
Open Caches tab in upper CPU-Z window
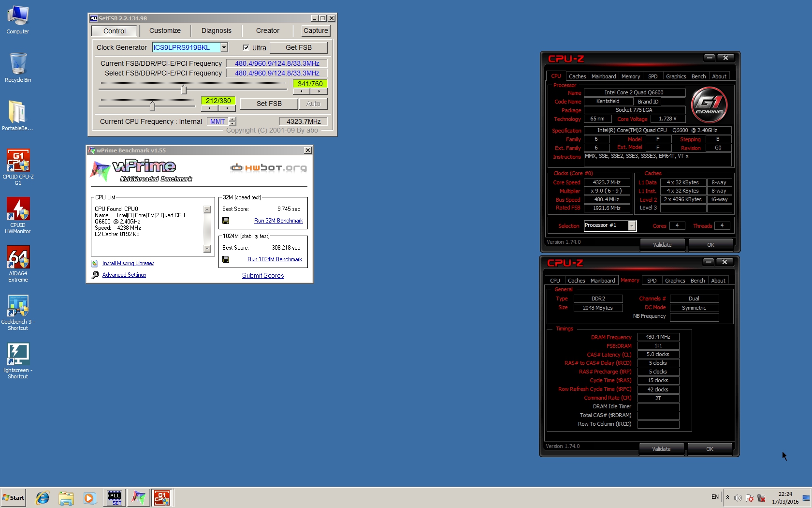tap(577, 76)
